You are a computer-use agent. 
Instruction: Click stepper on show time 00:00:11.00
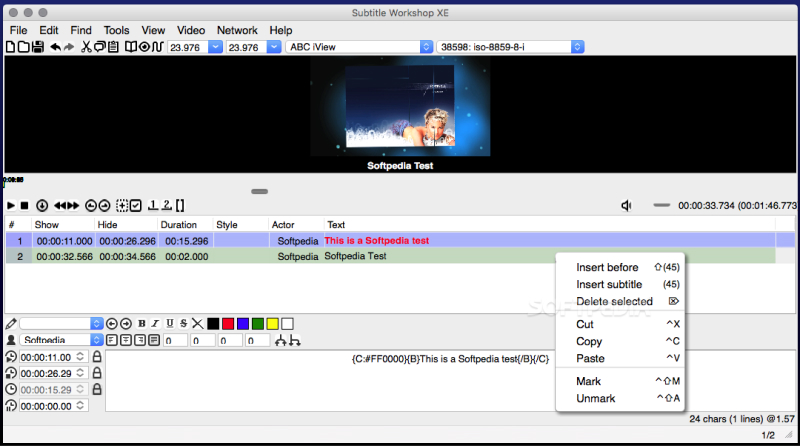[x=80, y=357]
